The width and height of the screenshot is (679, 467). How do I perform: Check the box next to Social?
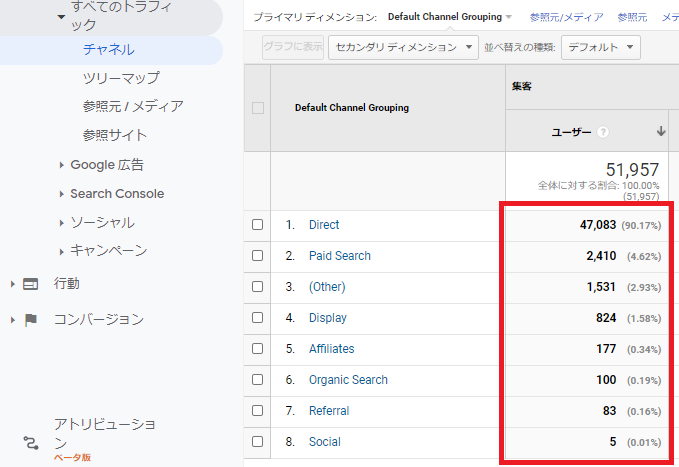click(x=258, y=442)
